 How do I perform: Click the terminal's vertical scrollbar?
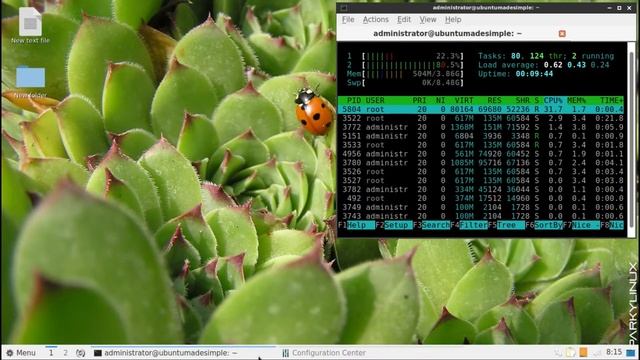pos(631,139)
